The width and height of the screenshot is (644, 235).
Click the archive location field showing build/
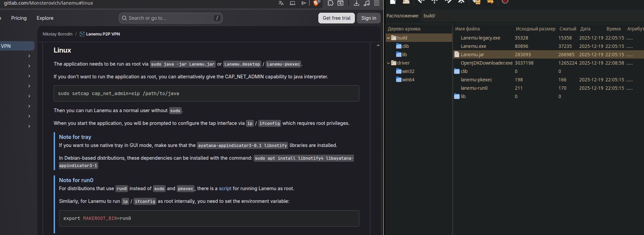pos(532,16)
